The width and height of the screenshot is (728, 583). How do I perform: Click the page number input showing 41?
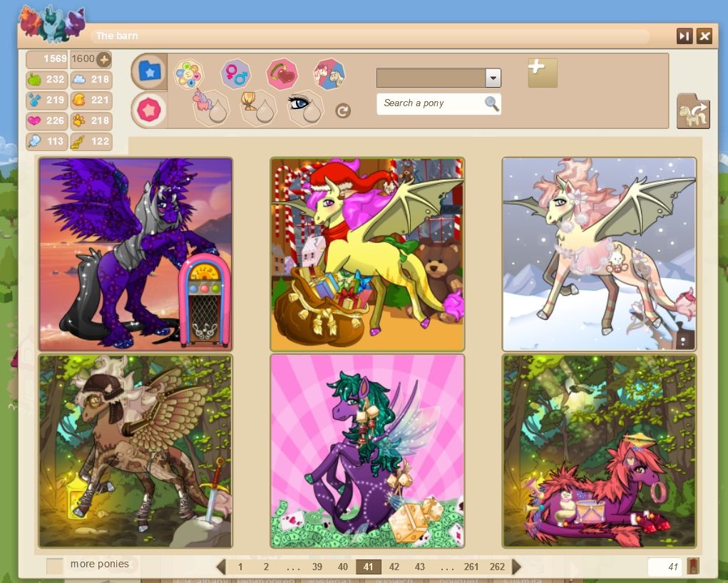coord(665,567)
